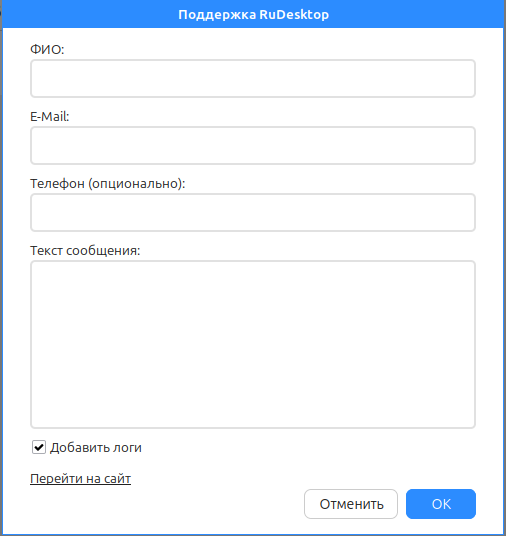Image resolution: width=506 pixels, height=536 pixels.
Task: Click the E-Mail: label
Action: pos(50,117)
